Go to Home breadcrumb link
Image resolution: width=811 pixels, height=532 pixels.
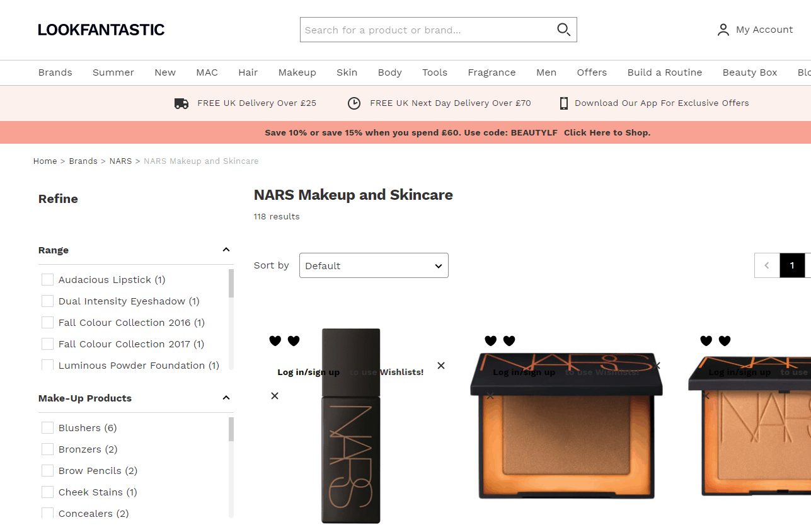(x=45, y=161)
